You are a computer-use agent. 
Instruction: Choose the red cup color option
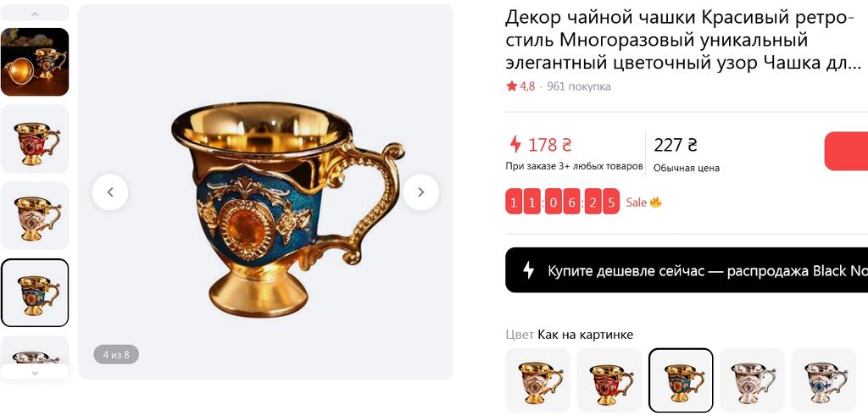(609, 380)
